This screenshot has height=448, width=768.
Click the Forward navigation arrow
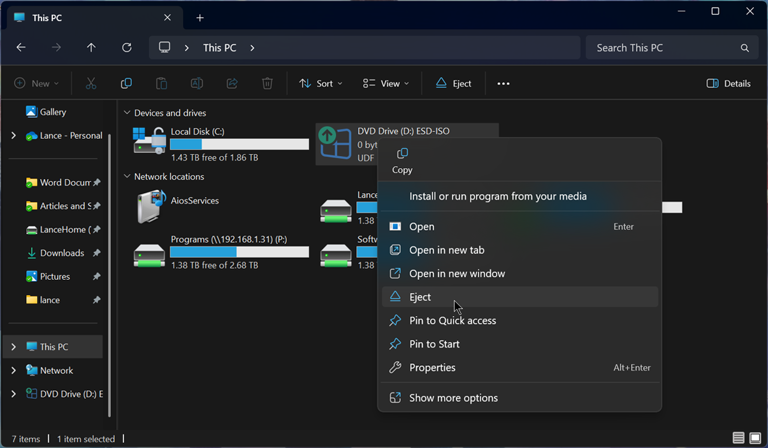tap(56, 47)
